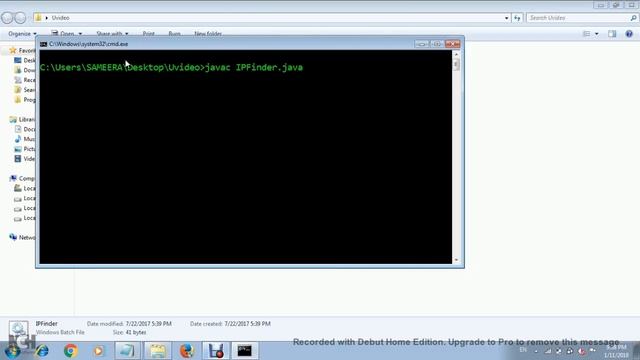Screen dimensions: 640x360
Task: Open Desktop under Favorites
Action: [24, 60]
